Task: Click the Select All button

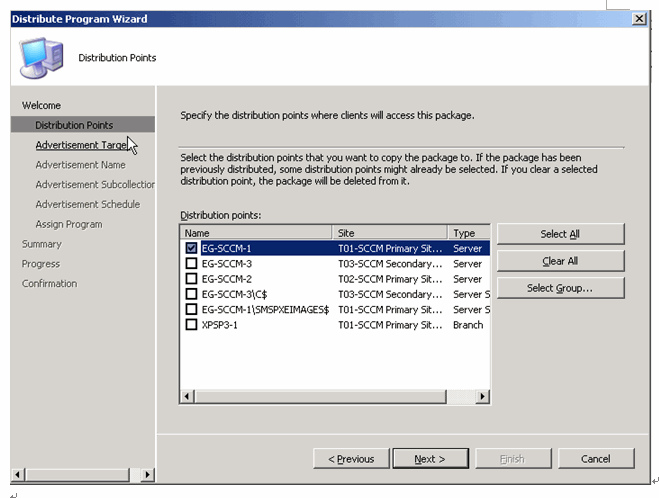Action: pos(560,234)
